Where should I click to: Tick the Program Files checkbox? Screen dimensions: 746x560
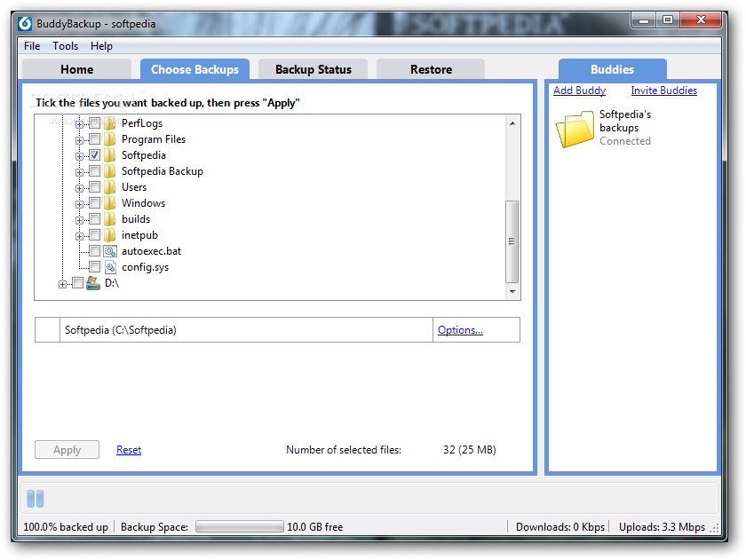(95, 139)
